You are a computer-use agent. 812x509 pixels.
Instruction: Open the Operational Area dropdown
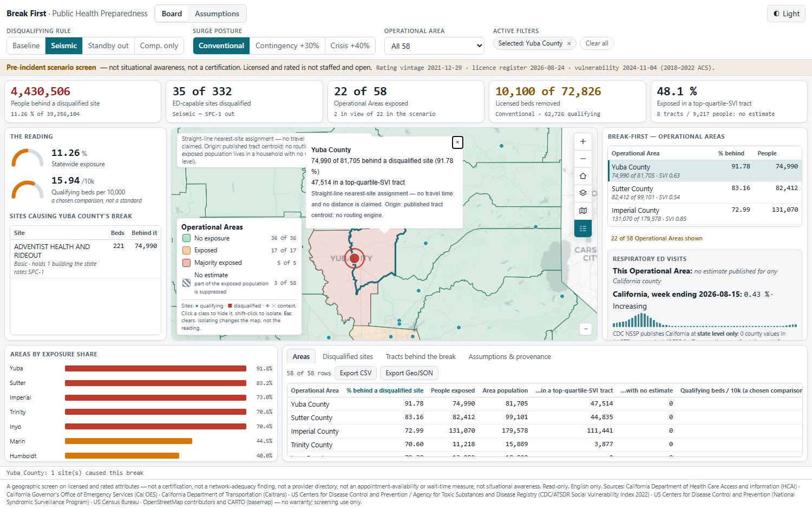[x=434, y=46]
